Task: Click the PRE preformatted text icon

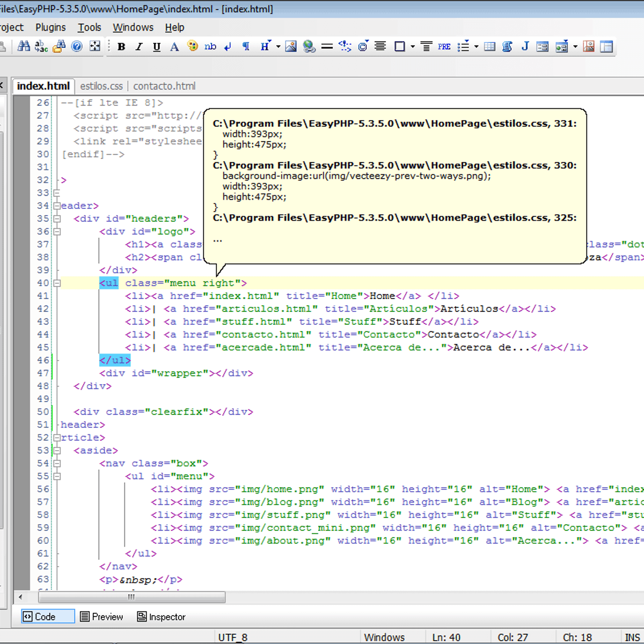Action: [444, 47]
